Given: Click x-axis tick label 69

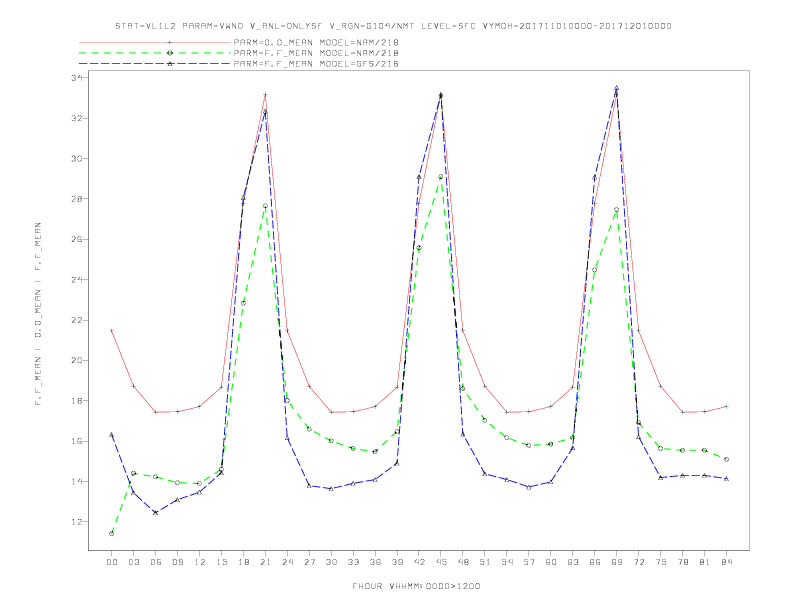Looking at the screenshot, I should point(617,562).
